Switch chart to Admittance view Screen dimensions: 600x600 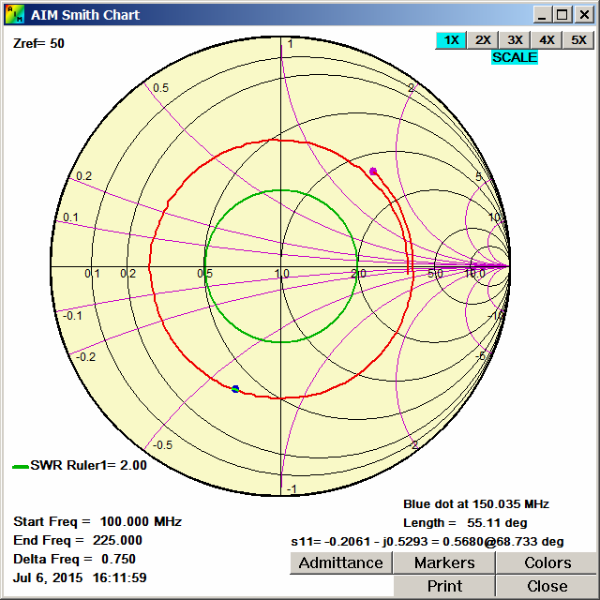[x=341, y=563]
